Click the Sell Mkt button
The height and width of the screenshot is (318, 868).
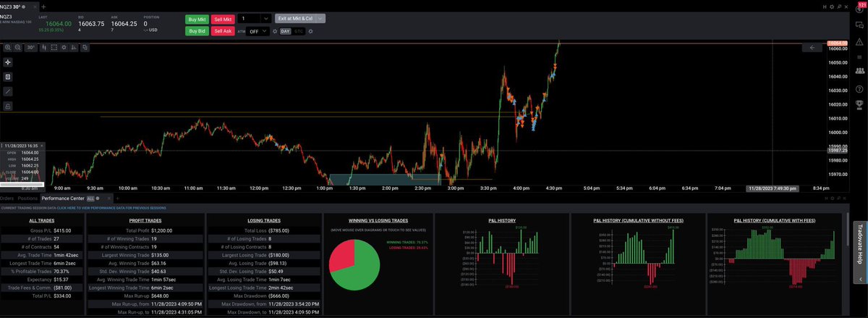tap(223, 19)
